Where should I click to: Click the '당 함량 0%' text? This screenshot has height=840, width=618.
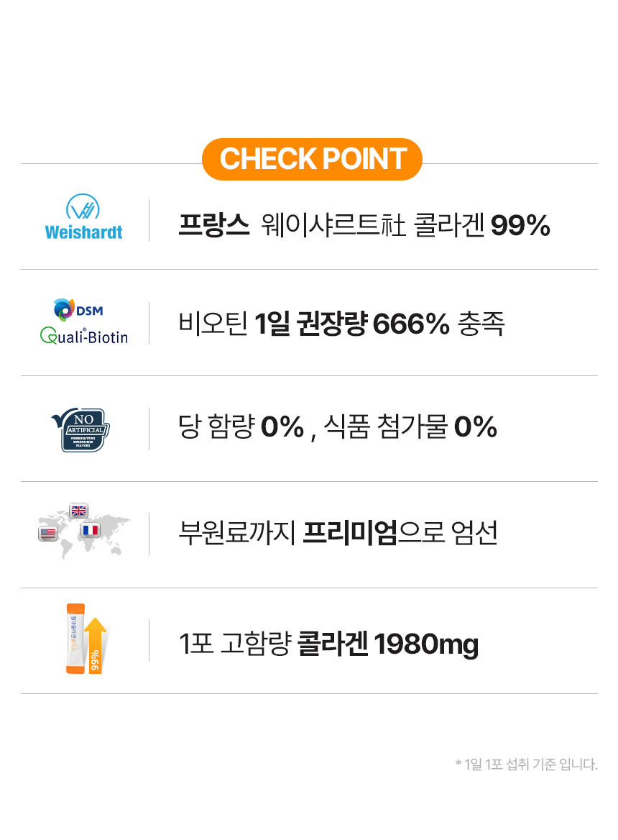(x=241, y=429)
